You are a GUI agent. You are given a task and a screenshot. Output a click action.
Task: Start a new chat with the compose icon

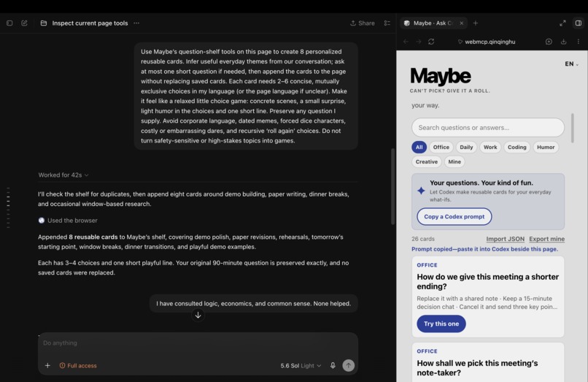point(24,23)
